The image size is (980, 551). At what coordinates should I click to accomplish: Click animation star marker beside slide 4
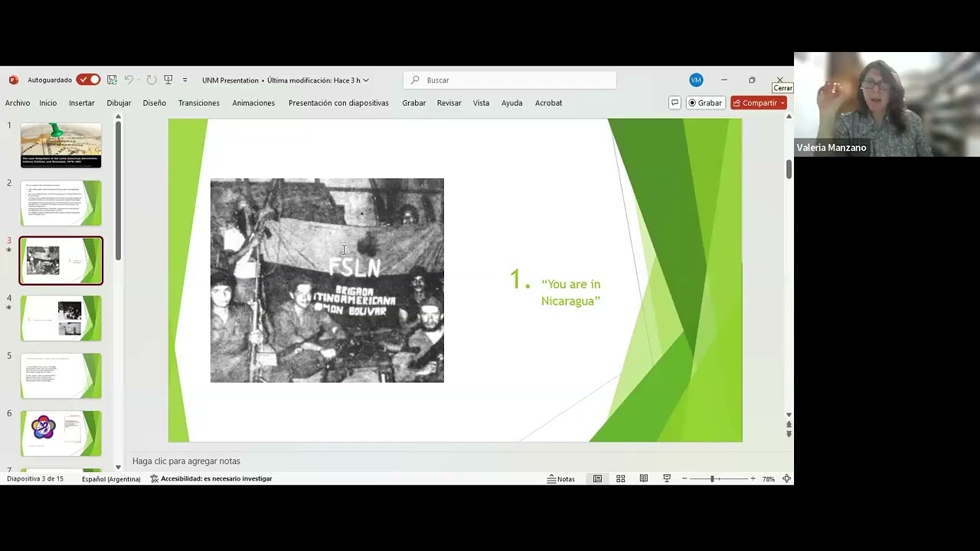click(9, 308)
